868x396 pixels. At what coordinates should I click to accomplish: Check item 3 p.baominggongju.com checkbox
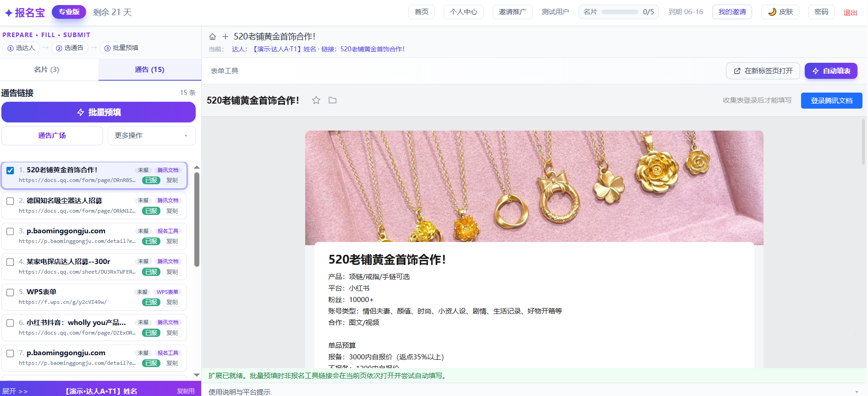click(x=10, y=231)
